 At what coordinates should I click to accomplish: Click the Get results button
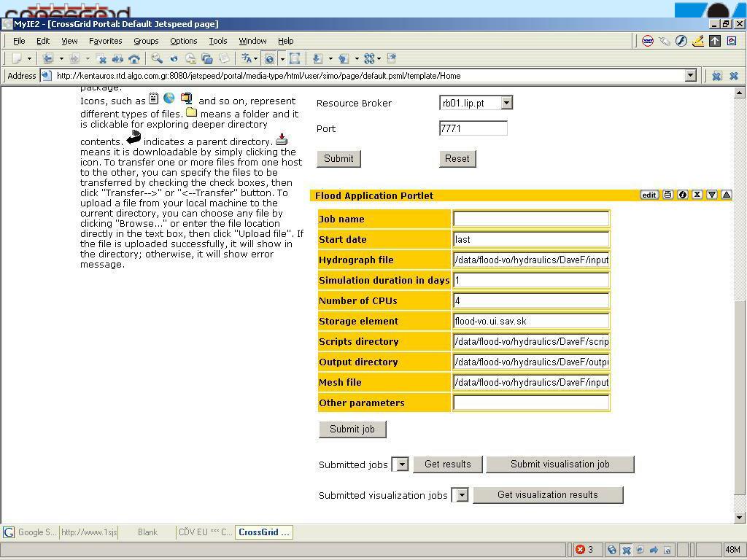point(447,464)
